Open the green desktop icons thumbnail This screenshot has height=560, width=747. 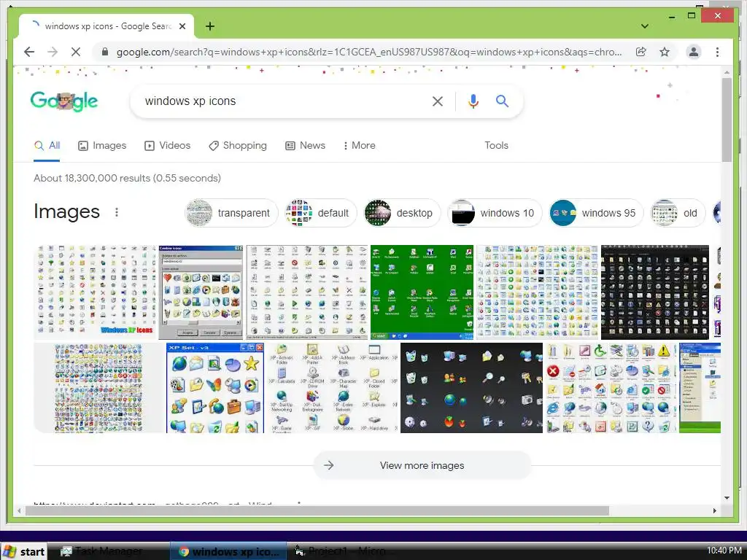pyautogui.click(x=422, y=292)
